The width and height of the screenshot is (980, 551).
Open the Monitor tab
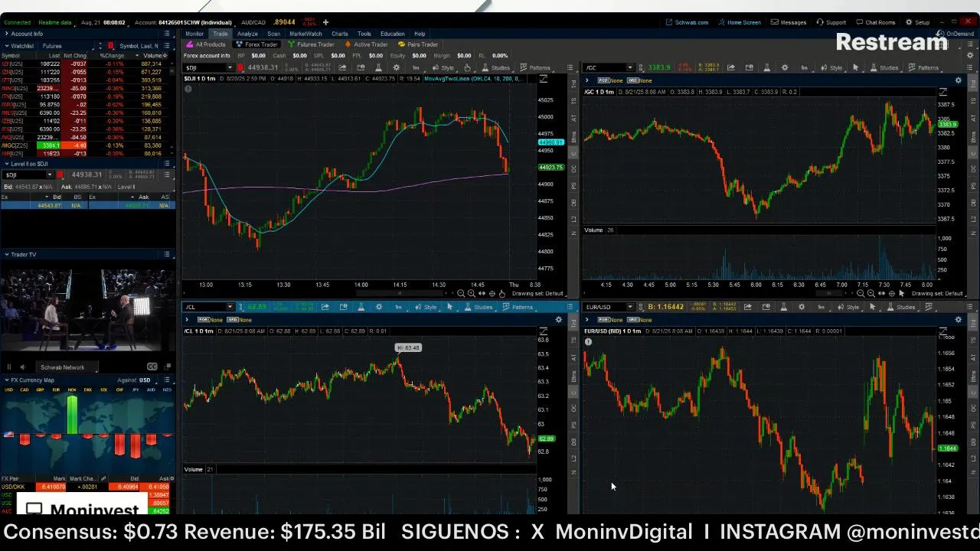click(194, 34)
